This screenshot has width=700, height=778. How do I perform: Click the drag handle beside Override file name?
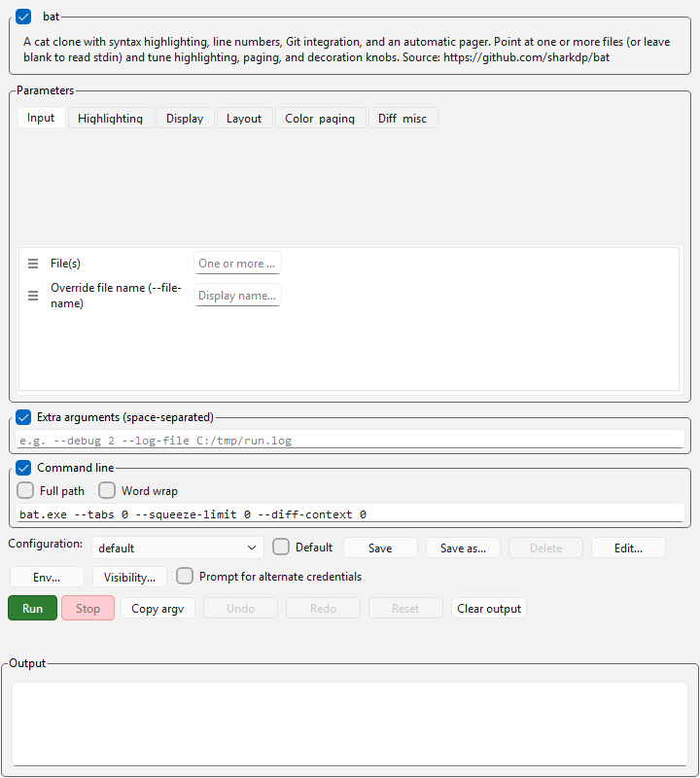(x=33, y=296)
